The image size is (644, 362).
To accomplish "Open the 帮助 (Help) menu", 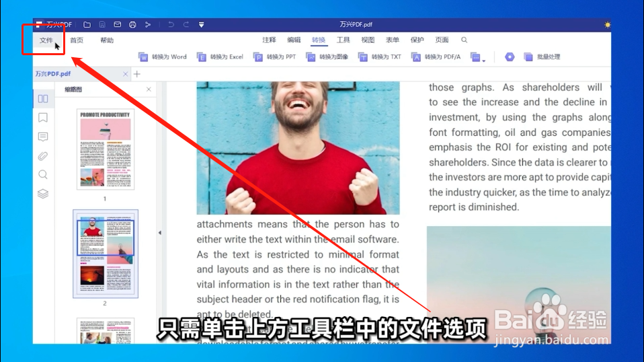I will click(107, 40).
